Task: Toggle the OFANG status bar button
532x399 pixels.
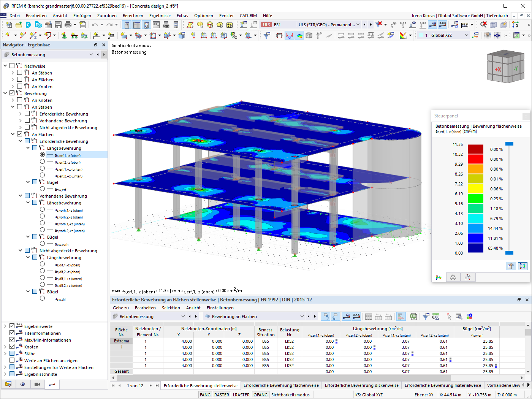Action: pyautogui.click(x=260, y=395)
